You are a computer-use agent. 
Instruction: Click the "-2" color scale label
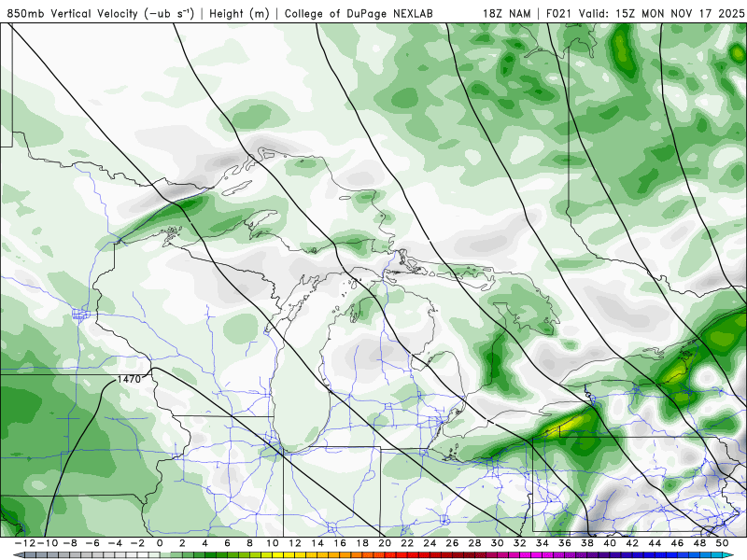click(x=137, y=543)
